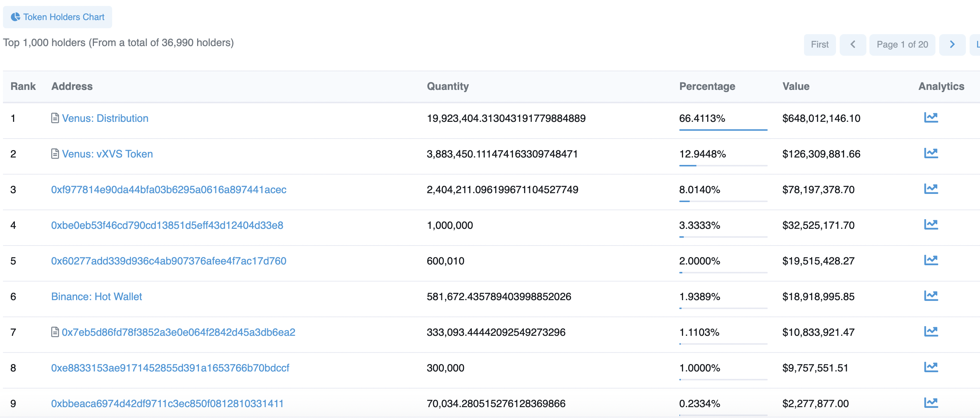
Task: Click analytics icon for rank 8 holder
Action: [x=931, y=367]
